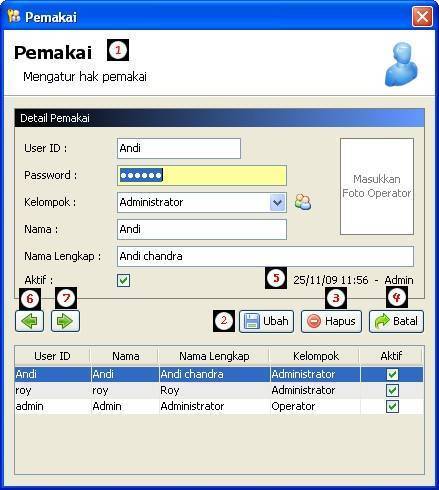Click the Masukkan Foto Operator box
Screen dimensions: 439x490
(377, 186)
